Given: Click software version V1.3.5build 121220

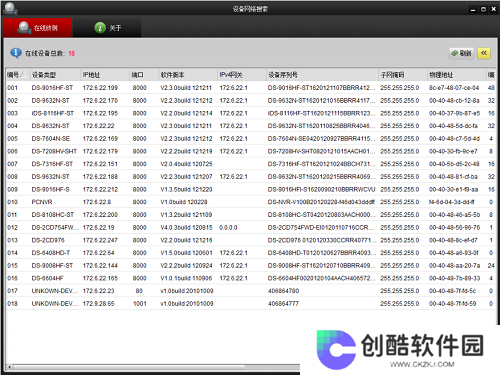Looking at the screenshot, I should 186,189.
